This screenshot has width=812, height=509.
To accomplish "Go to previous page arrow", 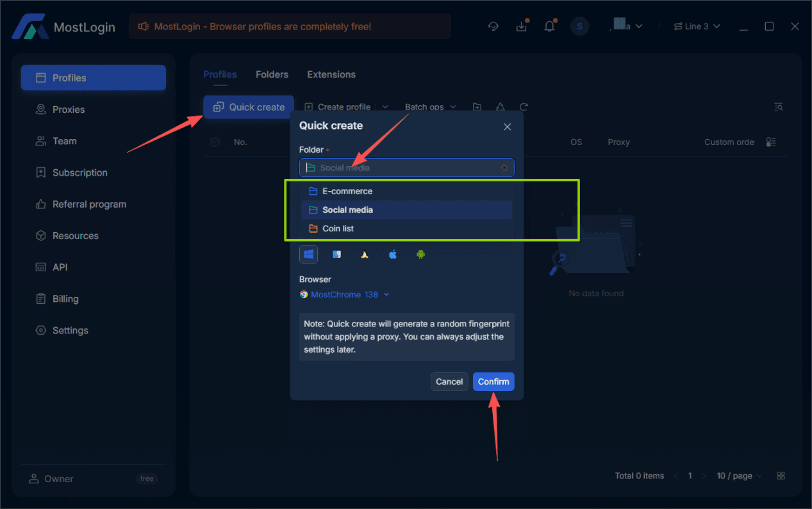I will click(675, 476).
